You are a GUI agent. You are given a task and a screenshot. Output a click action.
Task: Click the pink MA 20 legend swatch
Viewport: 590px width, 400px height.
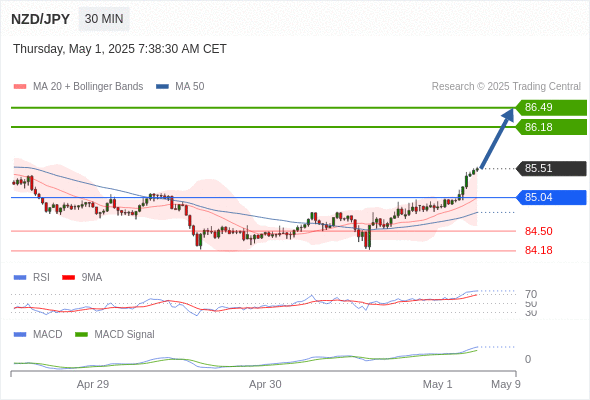click(x=20, y=87)
